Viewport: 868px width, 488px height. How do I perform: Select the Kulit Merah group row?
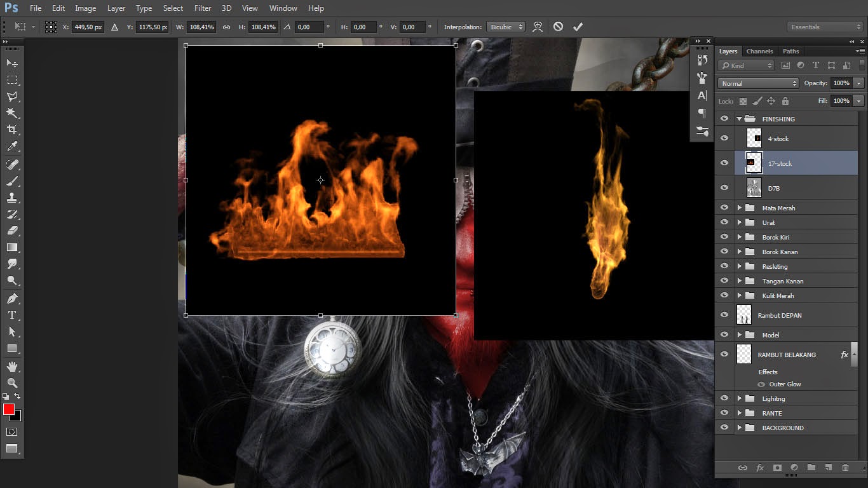(787, 295)
